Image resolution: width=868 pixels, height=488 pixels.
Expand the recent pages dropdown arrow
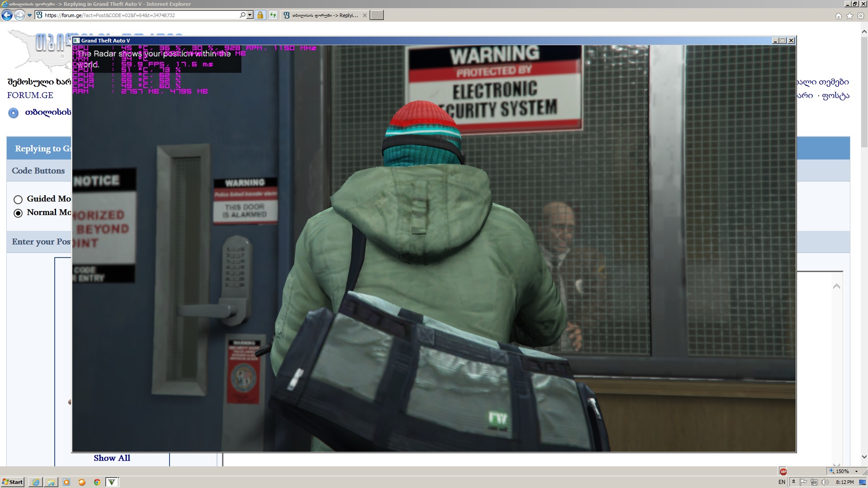pyautogui.click(x=29, y=15)
